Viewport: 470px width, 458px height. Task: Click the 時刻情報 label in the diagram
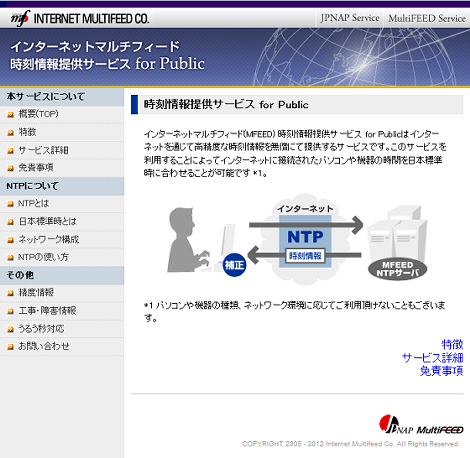(305, 256)
